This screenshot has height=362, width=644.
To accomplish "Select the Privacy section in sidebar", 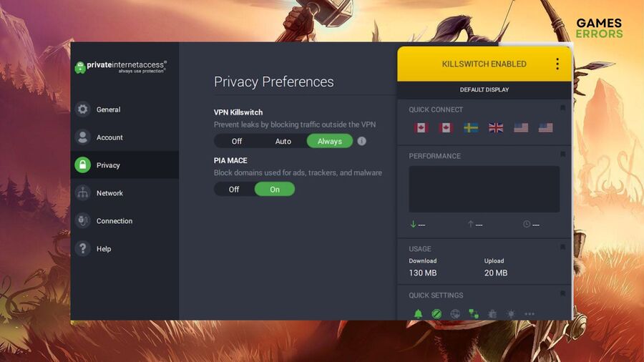I will [x=125, y=165].
